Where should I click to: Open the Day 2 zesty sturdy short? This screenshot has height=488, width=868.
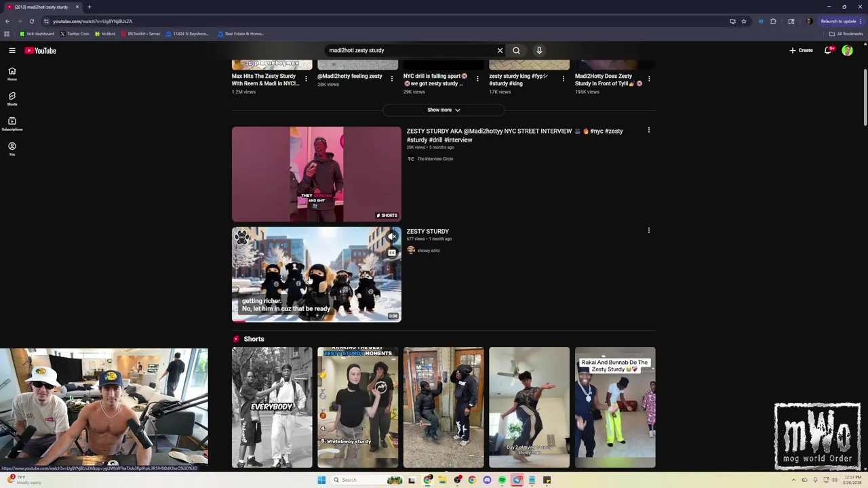[x=529, y=407]
